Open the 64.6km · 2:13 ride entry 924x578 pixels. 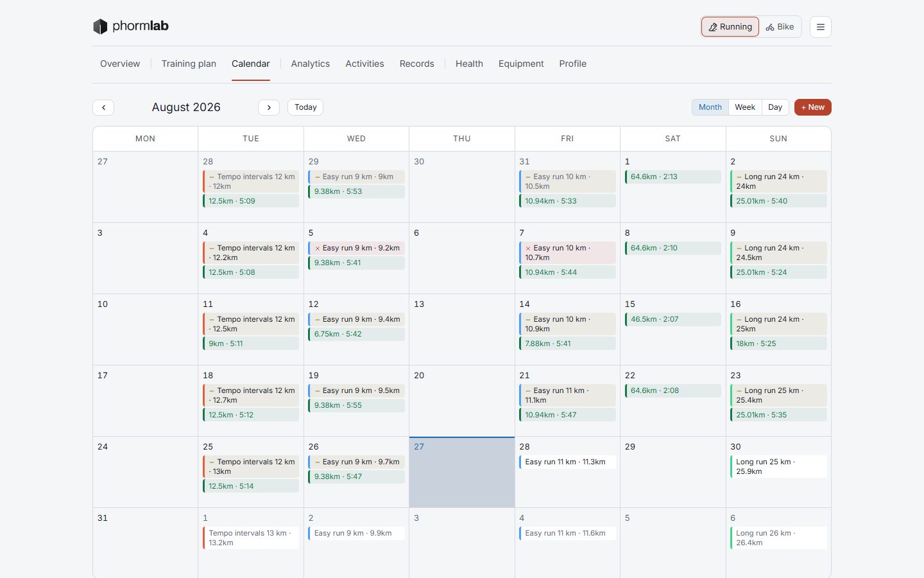tap(672, 177)
